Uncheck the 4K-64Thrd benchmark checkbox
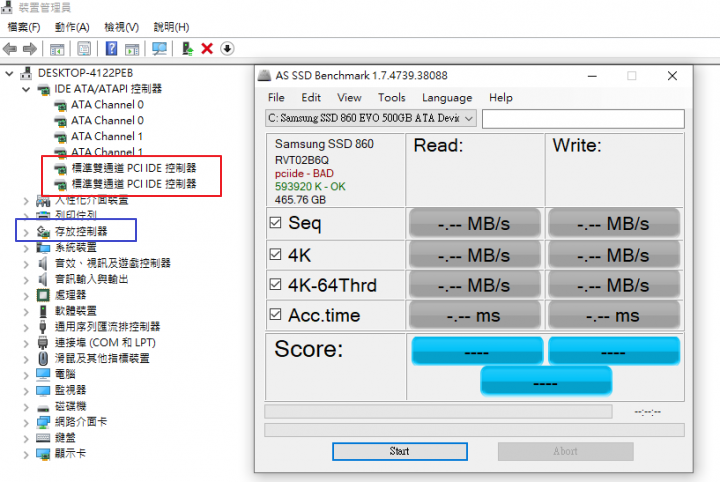 pos(275,285)
